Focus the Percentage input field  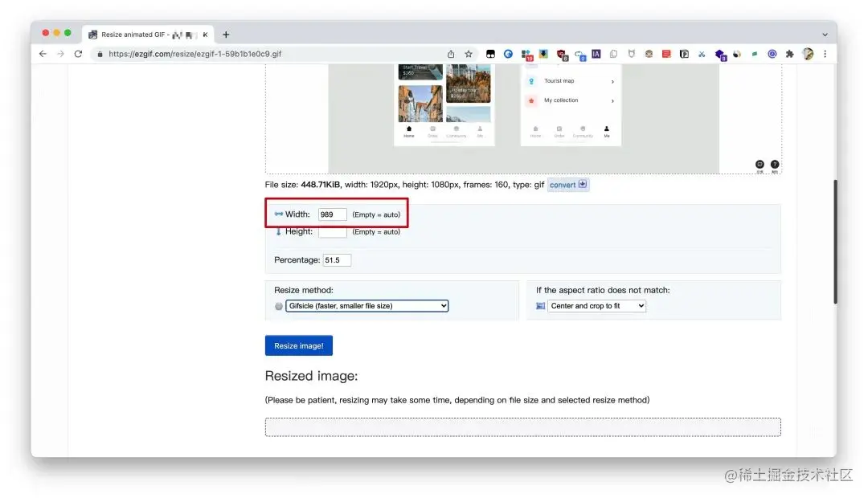tap(337, 259)
